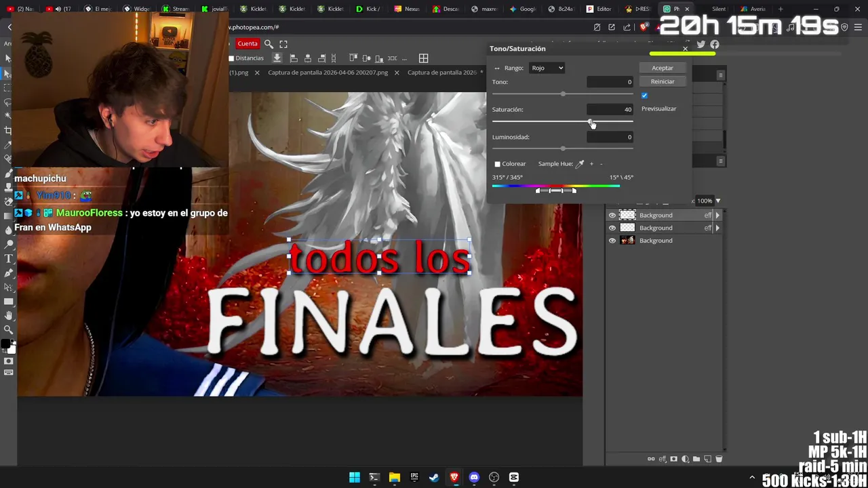Click the Aceptar button
Image resolution: width=868 pixels, height=488 pixels.
(663, 68)
